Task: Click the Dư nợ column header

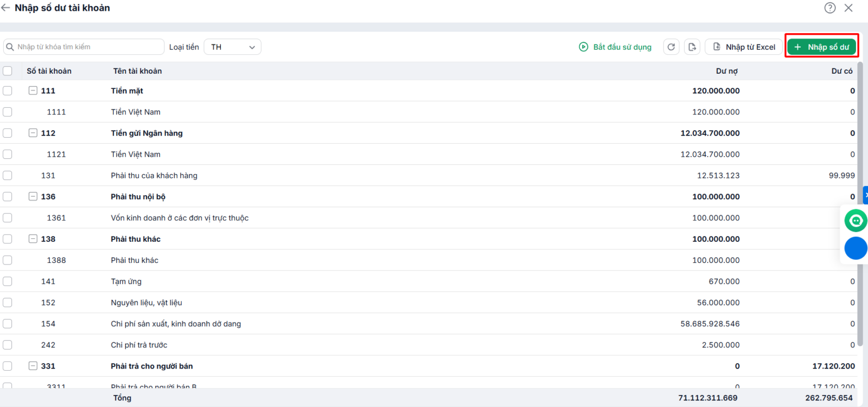Action: 726,71
